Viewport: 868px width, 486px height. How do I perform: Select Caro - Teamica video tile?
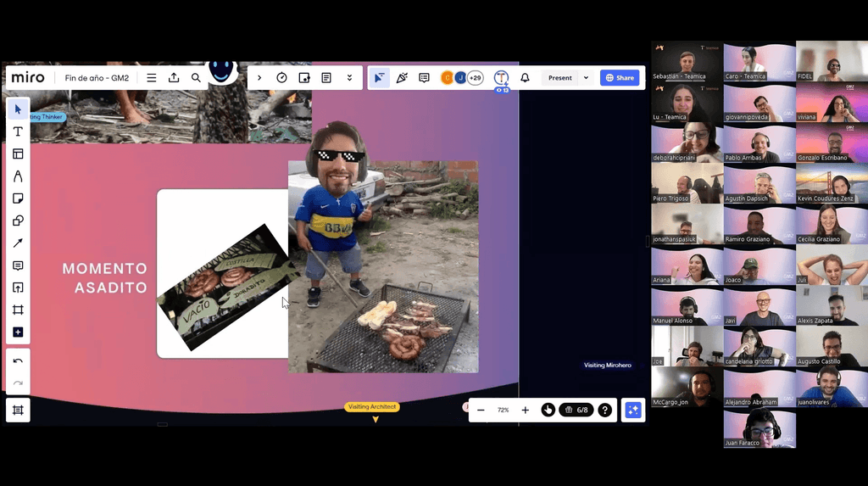tap(759, 61)
